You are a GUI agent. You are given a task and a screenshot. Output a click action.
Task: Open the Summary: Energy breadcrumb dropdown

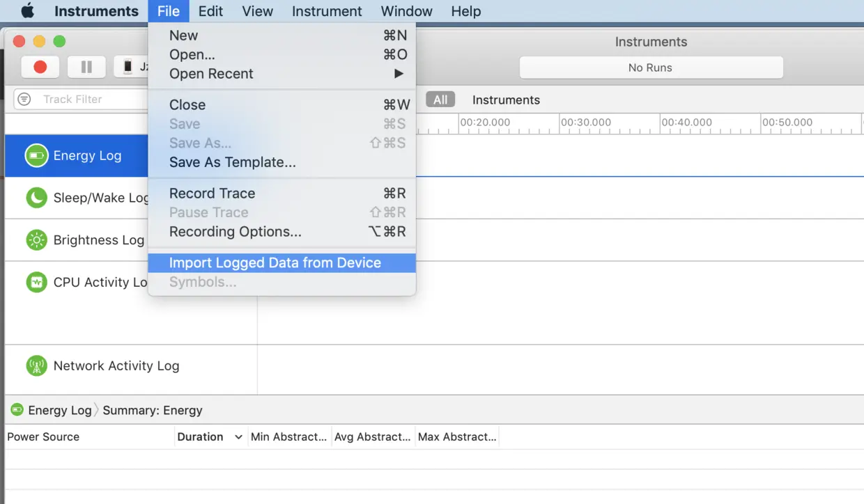click(x=153, y=410)
